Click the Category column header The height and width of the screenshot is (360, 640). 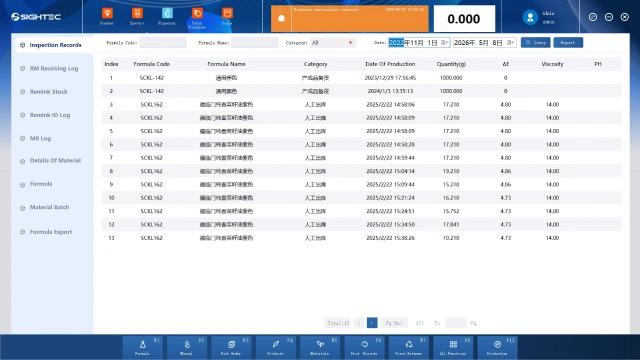click(315, 64)
